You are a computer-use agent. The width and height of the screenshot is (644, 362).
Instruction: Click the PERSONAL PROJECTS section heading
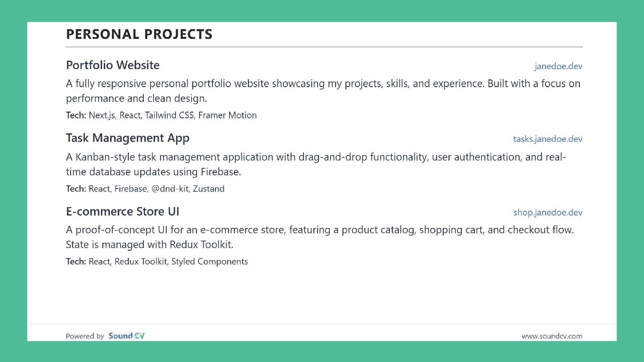pyautogui.click(x=139, y=34)
